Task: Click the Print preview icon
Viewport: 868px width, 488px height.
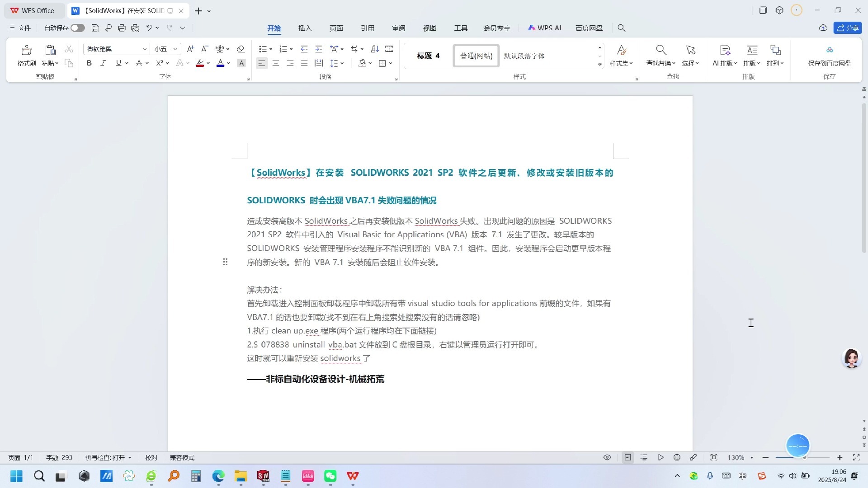Action: point(135,28)
